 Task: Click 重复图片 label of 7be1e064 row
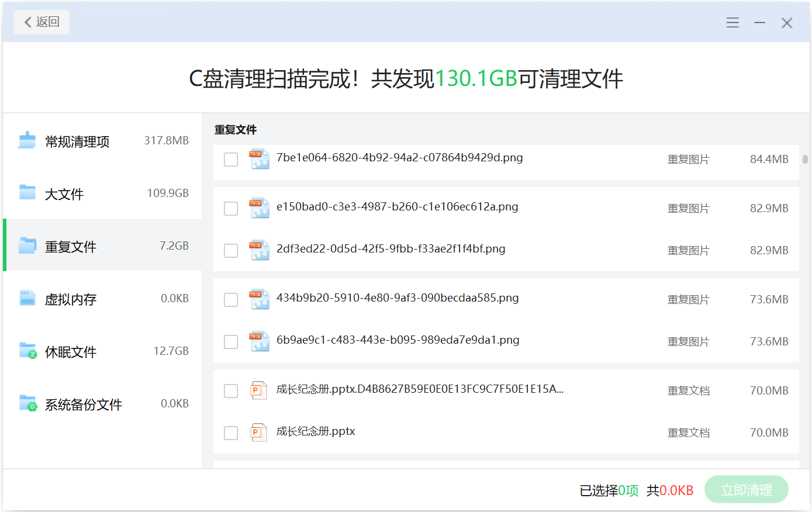(x=689, y=160)
